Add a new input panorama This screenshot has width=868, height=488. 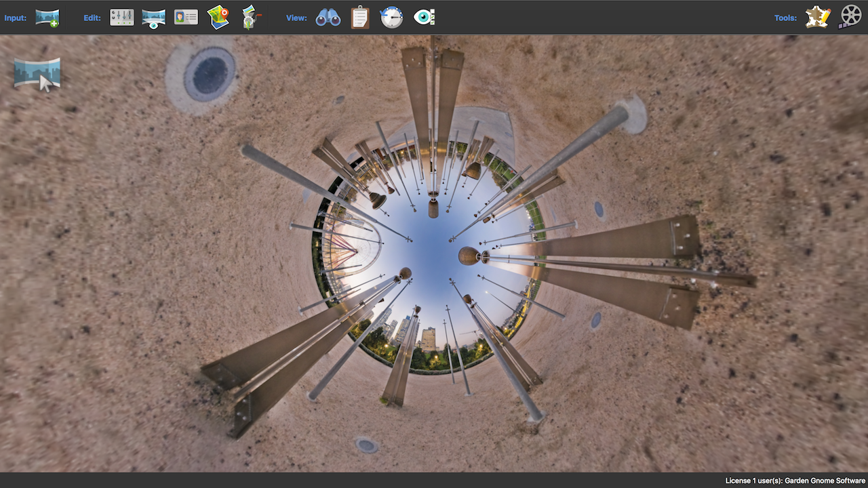point(47,18)
